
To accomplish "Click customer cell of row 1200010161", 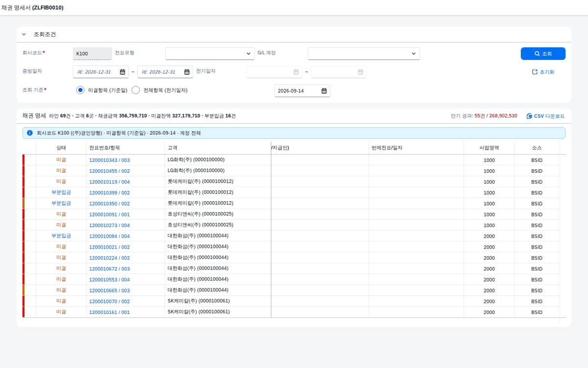I will pos(218,312).
